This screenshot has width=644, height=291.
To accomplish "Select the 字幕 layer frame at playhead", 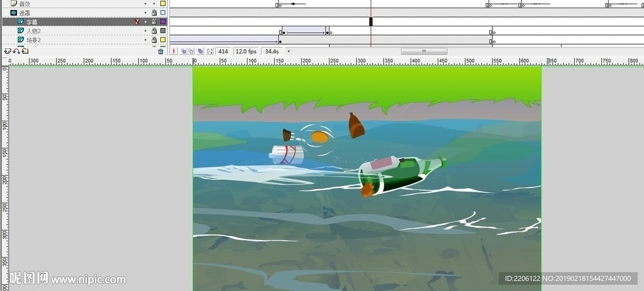I will coord(371,22).
